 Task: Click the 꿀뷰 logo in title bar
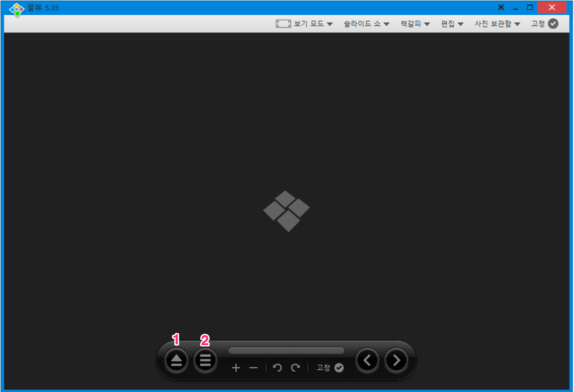pos(17,9)
